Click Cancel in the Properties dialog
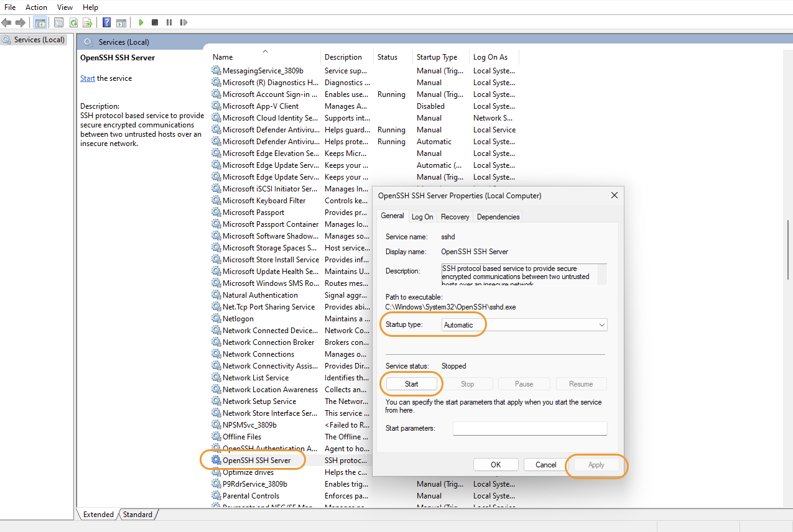 [545, 465]
